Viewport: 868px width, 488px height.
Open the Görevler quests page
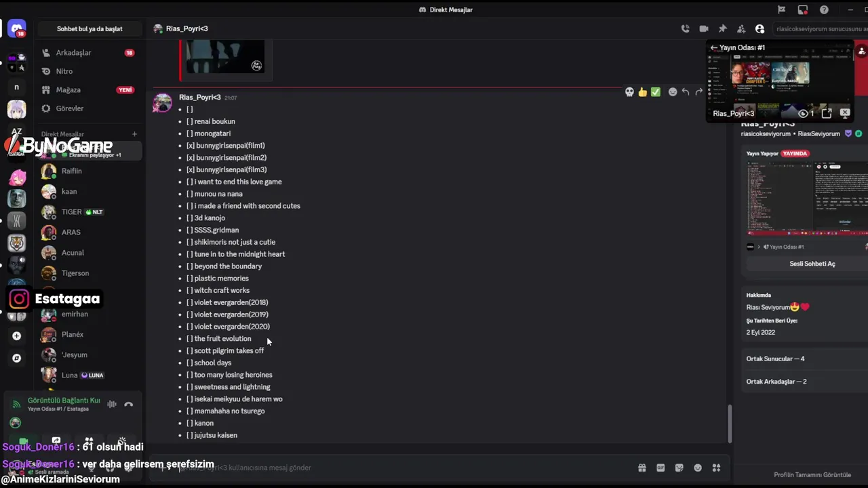90,108
